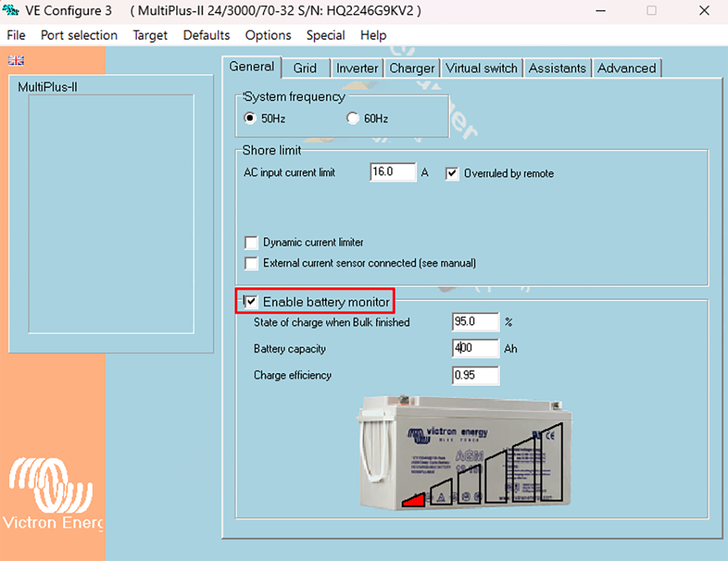Viewport: 728px width, 561px height.
Task: Open the Special menu
Action: 325,35
